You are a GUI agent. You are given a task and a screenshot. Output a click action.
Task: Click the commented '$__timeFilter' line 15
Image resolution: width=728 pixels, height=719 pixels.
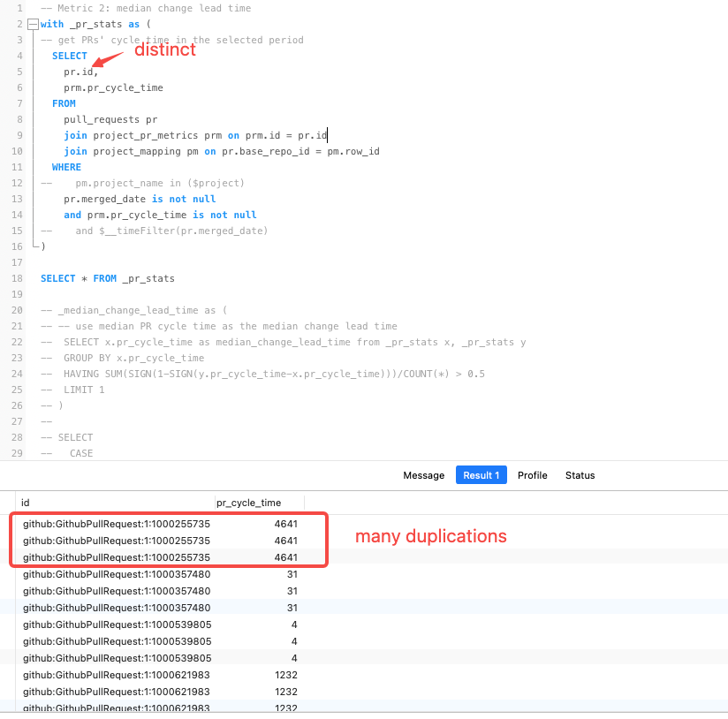coord(154,231)
